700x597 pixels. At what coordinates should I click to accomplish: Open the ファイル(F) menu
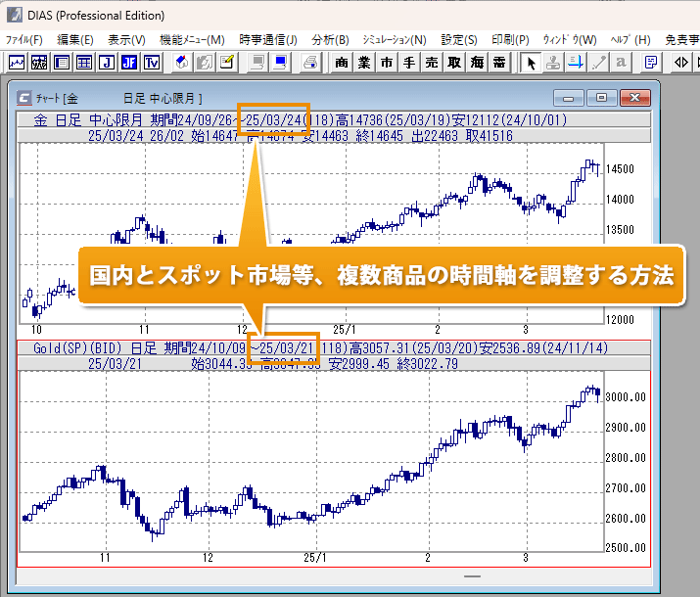click(24, 40)
